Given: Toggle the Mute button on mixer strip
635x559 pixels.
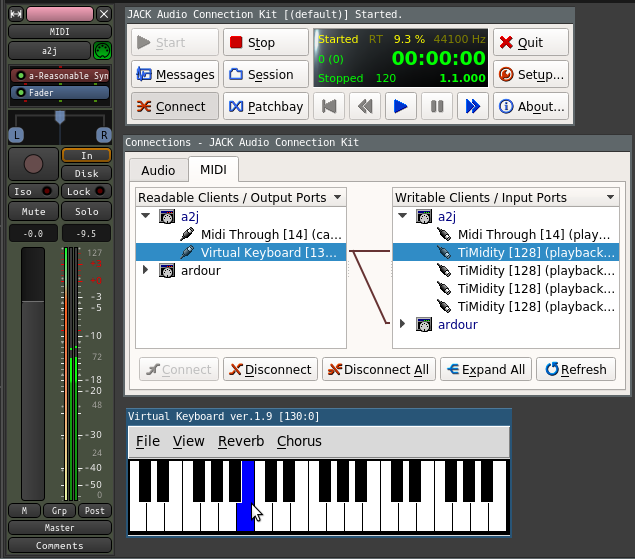Looking at the screenshot, I should click(x=33, y=212).
